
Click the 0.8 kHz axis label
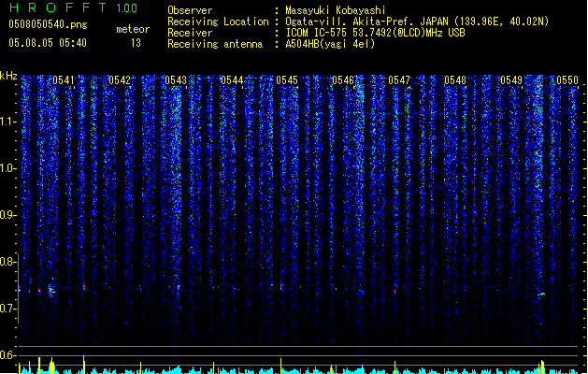8,262
